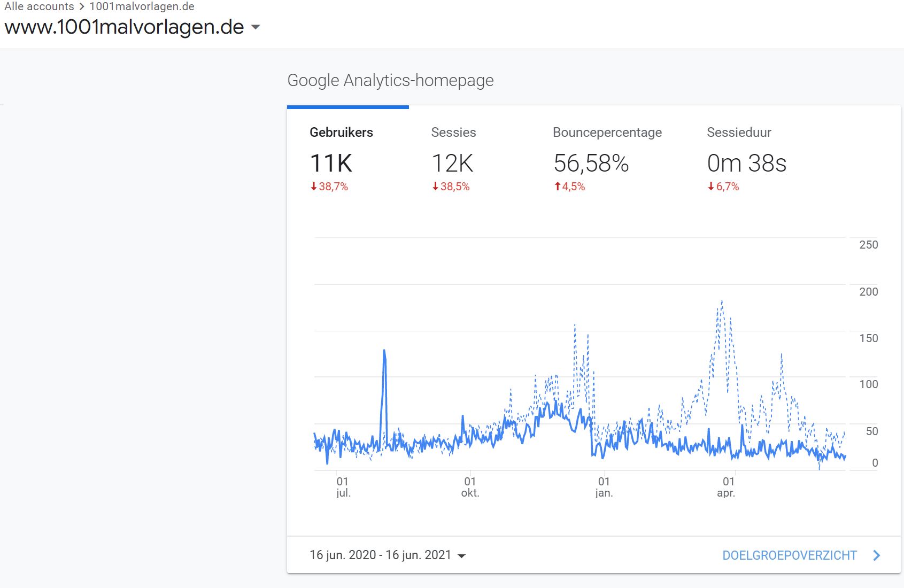
Task: Click the 38,5% decrease indicator
Action: tap(451, 187)
